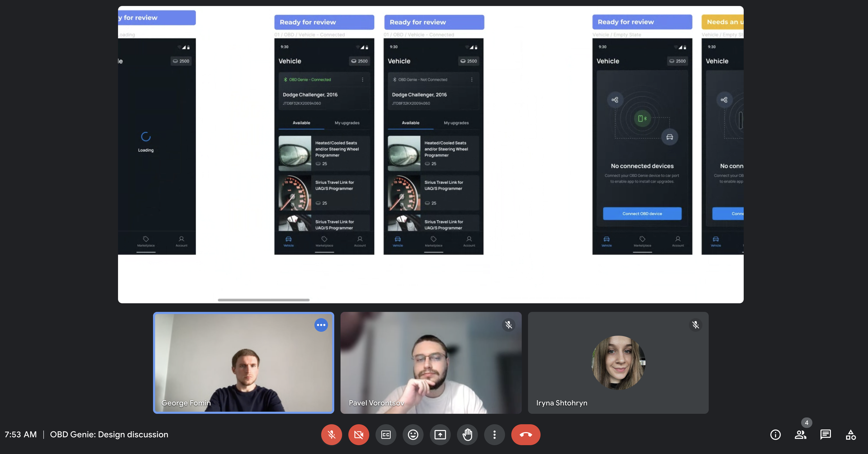Leave the call

(526, 435)
